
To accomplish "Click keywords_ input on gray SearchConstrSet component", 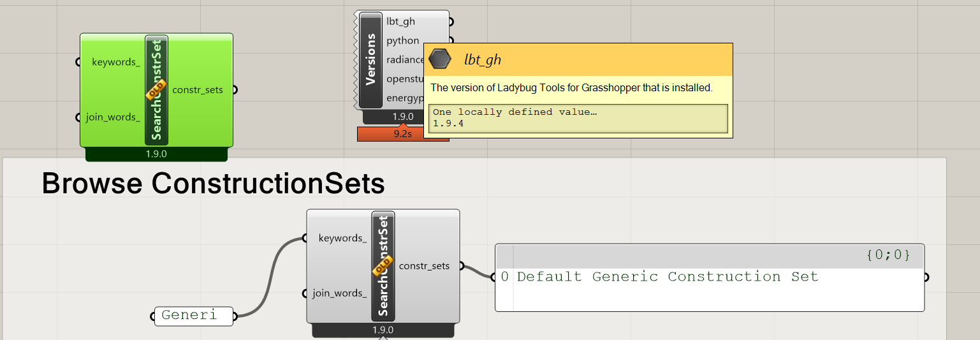I will 342,238.
